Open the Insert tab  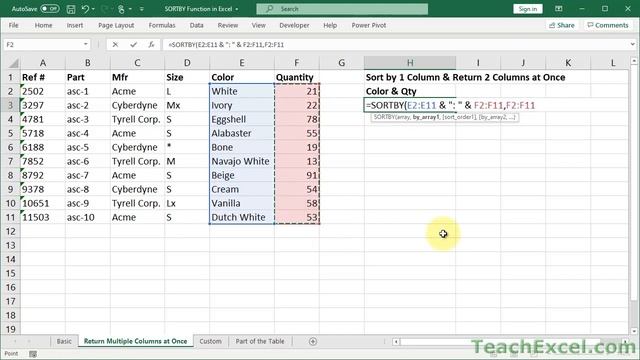pyautogui.click(x=75, y=25)
